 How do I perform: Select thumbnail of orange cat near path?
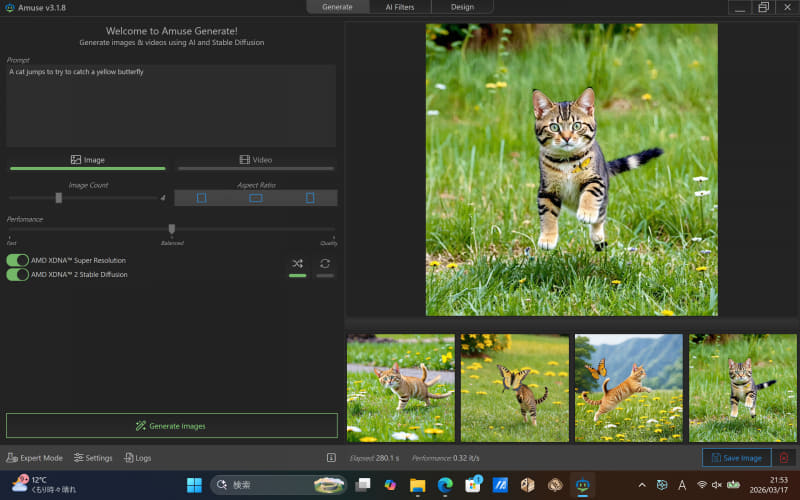pos(401,388)
